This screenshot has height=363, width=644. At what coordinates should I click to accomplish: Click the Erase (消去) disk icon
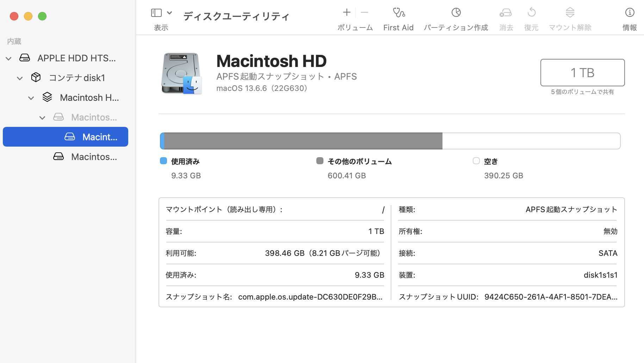click(x=506, y=13)
